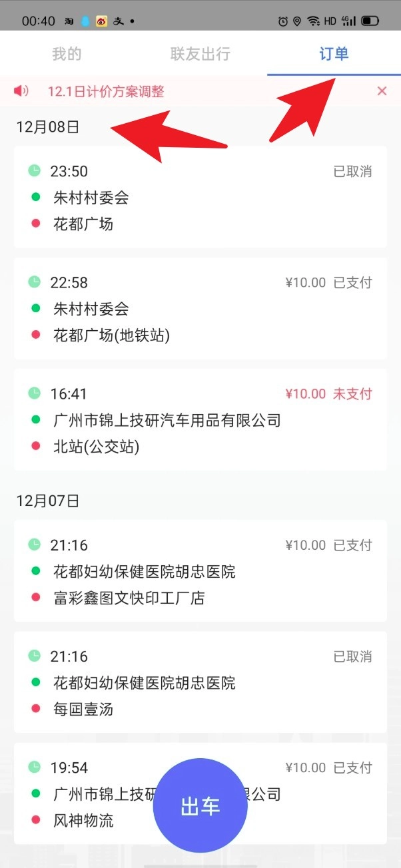Viewport: 401px width, 868px height.
Task: Open the paid order to 花都广场(地铁站)
Action: (x=200, y=309)
